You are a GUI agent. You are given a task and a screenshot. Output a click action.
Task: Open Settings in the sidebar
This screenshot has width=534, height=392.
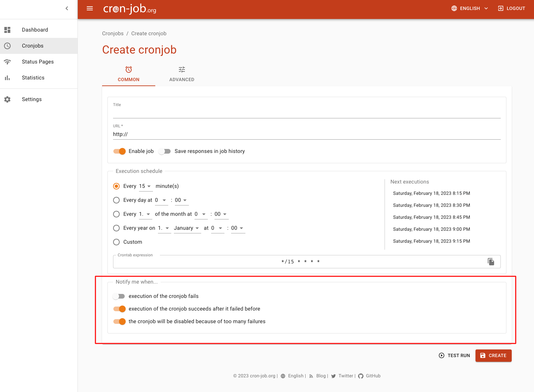tap(39, 99)
